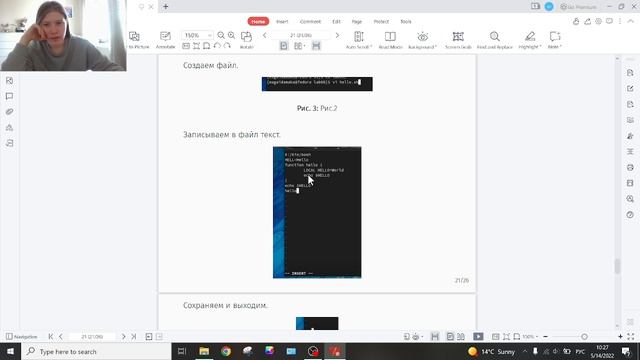The height and width of the screenshot is (360, 640).
Task: Start slideshow play button in status bar
Action: coord(478,337)
